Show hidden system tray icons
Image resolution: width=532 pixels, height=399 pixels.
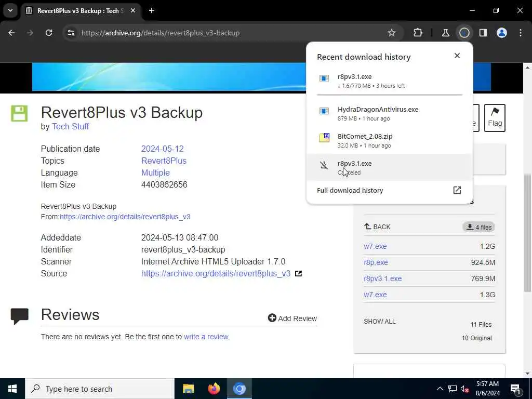(440, 389)
